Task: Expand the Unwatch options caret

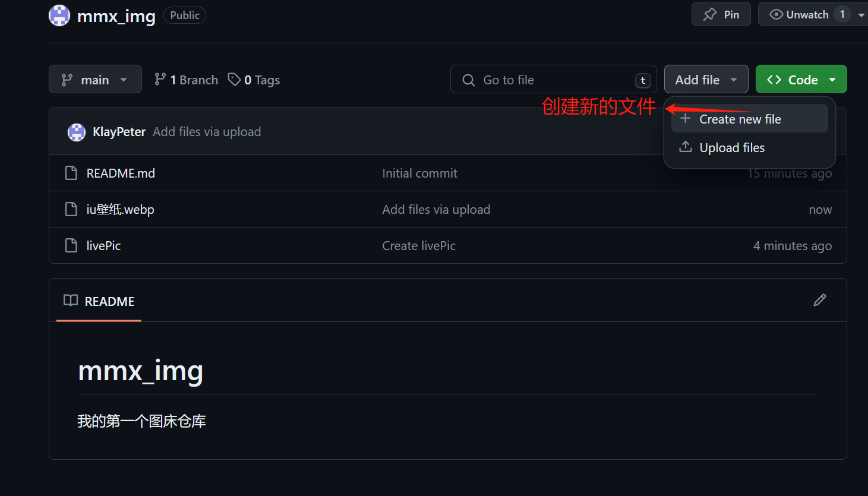Action: point(861,15)
